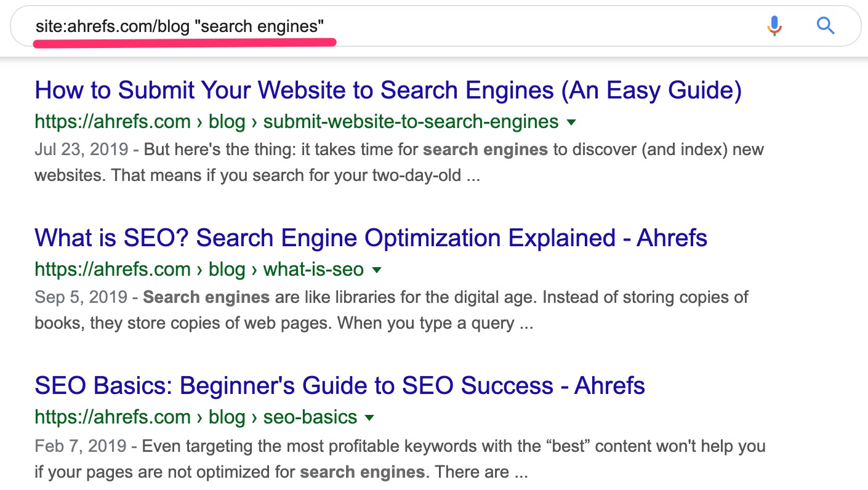Click bold "Search engines" starting the second snippet
The width and height of the screenshot is (868, 490).
pos(206,297)
